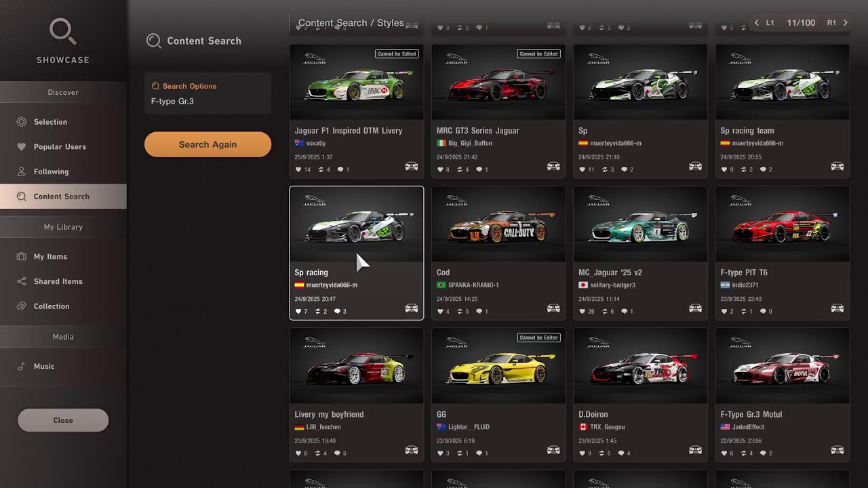
Task: Open user SPANKA-KRANIO-1's profile link
Action: pyautogui.click(x=473, y=285)
